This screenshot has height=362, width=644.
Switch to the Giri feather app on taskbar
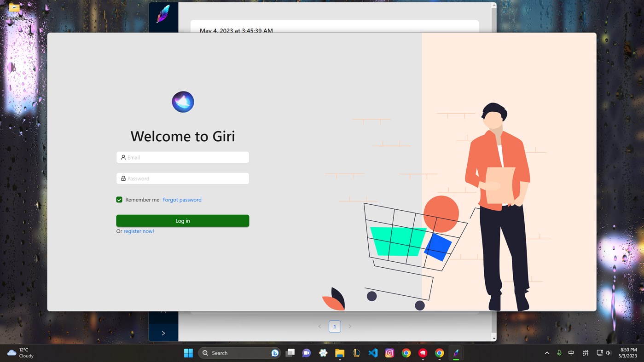coord(456,353)
